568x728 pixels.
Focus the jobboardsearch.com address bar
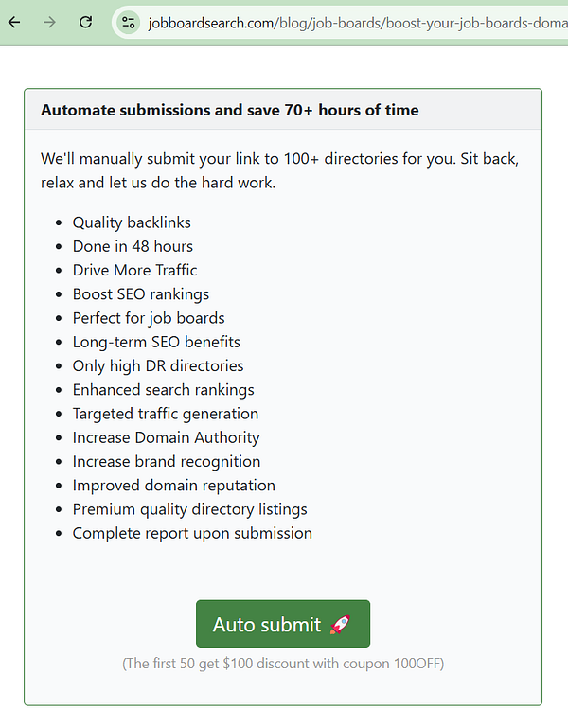coord(350,22)
